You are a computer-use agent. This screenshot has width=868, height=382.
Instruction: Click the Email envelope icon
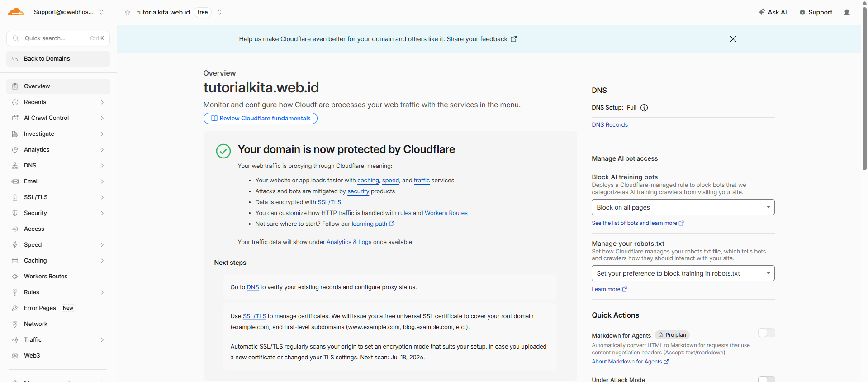tap(15, 181)
